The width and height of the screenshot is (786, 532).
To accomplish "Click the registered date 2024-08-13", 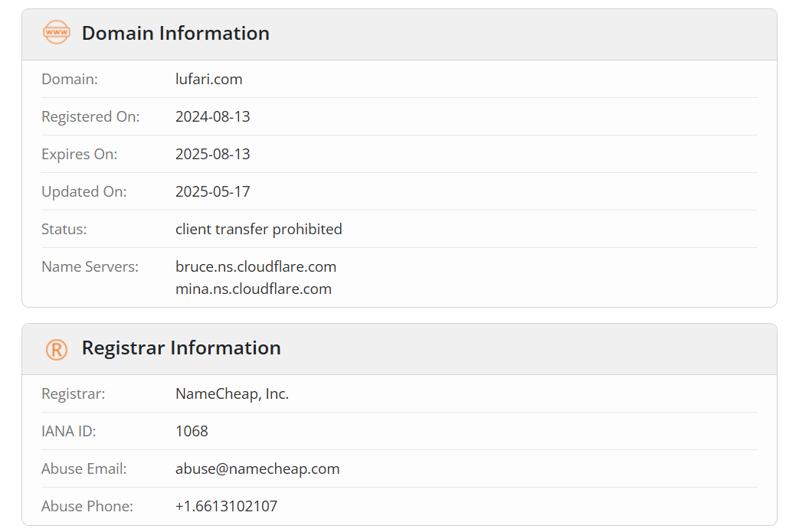I will coord(212,116).
